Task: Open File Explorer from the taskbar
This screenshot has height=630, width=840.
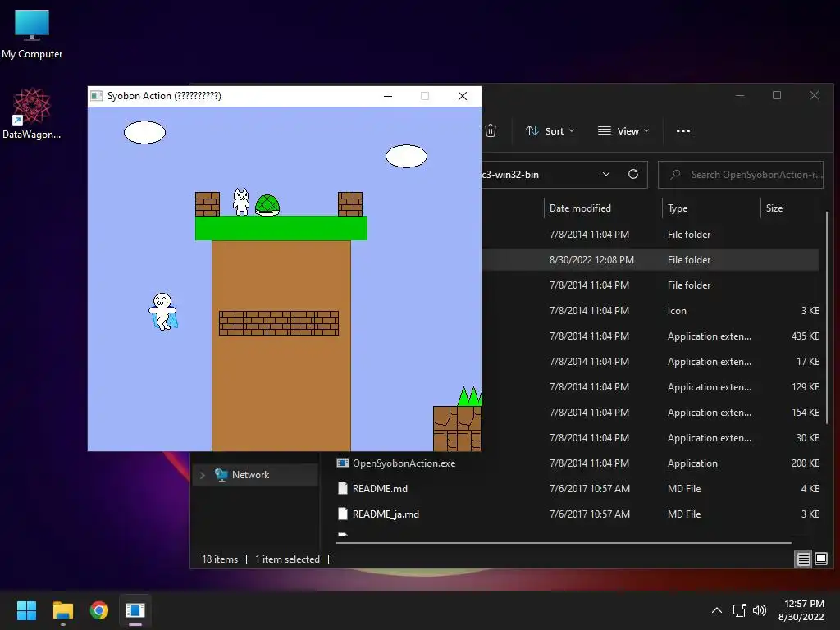Action: [x=62, y=610]
